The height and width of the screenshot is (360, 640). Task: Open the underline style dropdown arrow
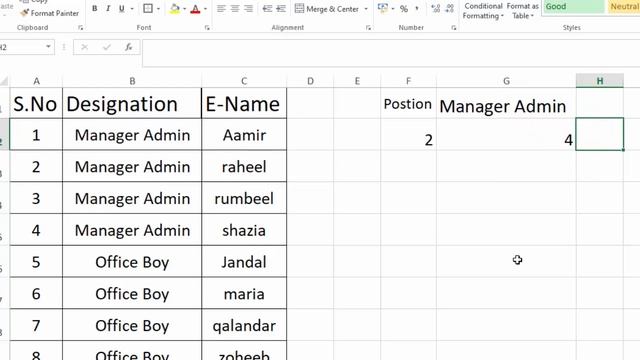(132, 9)
